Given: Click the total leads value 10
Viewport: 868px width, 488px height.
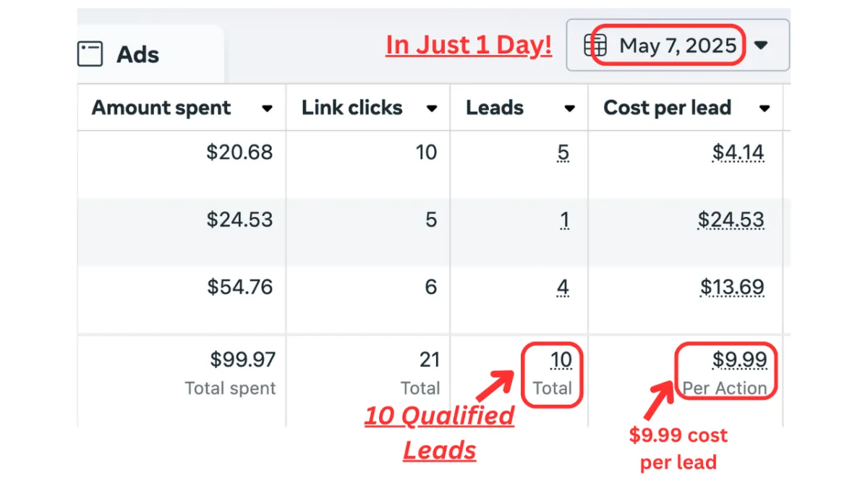Looking at the screenshot, I should point(561,360).
